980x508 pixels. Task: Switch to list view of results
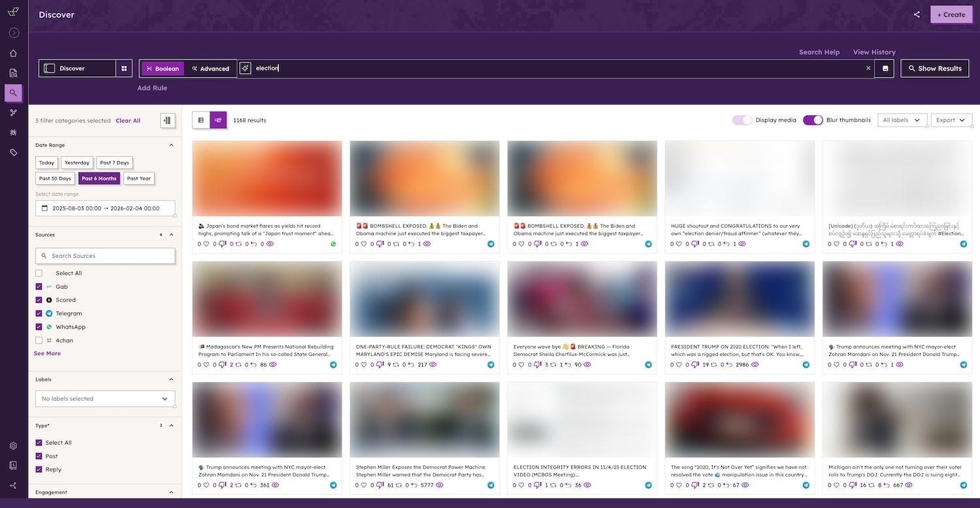click(x=201, y=119)
